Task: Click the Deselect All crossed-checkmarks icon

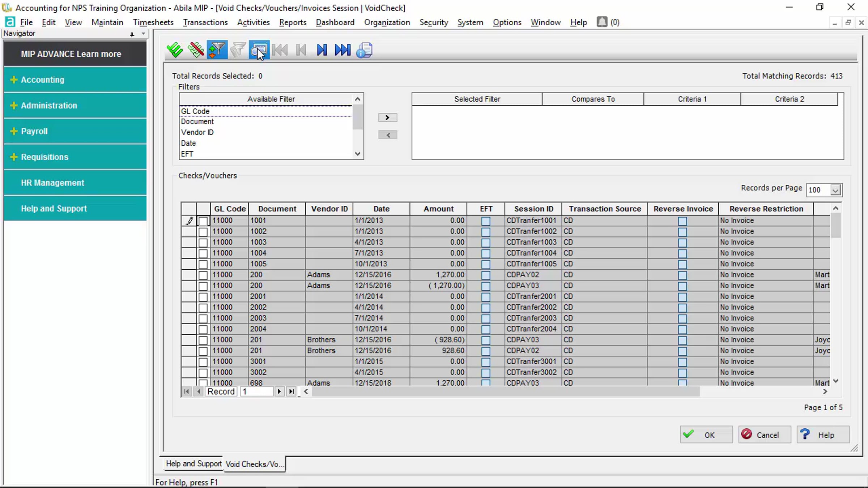Action: click(196, 50)
